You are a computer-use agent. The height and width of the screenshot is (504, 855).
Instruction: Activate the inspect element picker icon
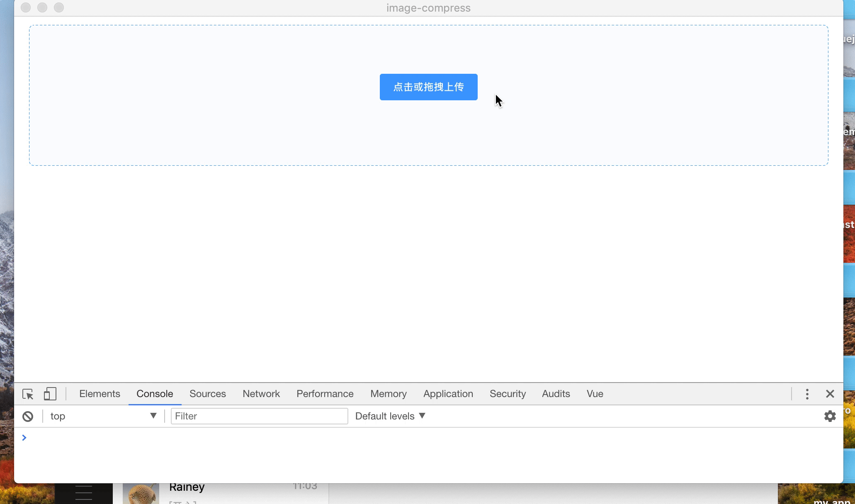(28, 394)
